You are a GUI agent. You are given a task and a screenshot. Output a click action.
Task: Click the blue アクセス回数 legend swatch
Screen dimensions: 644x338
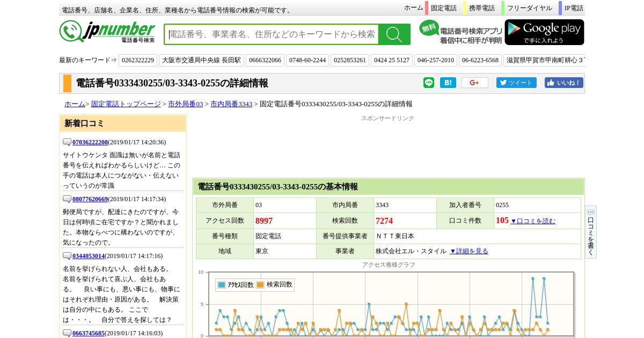[x=222, y=285]
